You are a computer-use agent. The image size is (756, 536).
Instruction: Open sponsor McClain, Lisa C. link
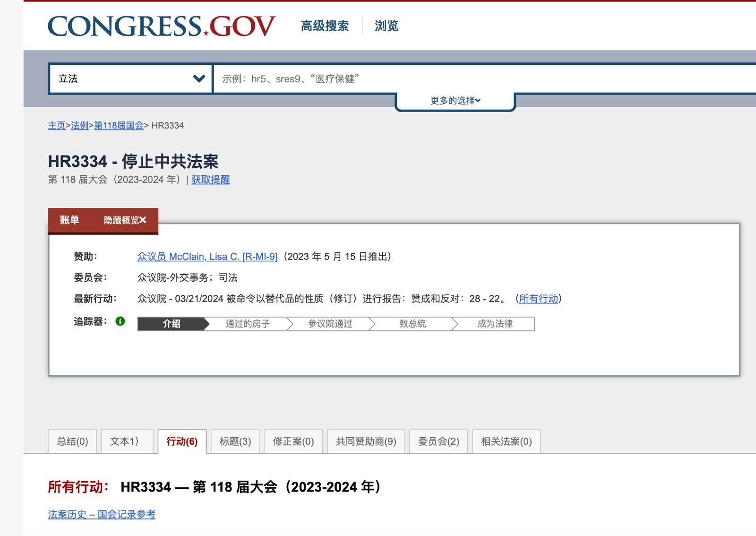pyautogui.click(x=207, y=257)
